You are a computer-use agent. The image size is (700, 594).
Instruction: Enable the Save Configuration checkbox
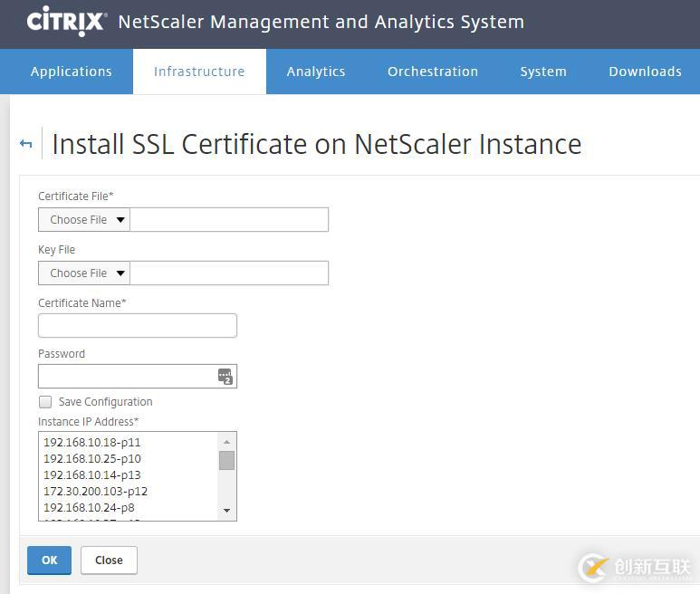tap(45, 402)
